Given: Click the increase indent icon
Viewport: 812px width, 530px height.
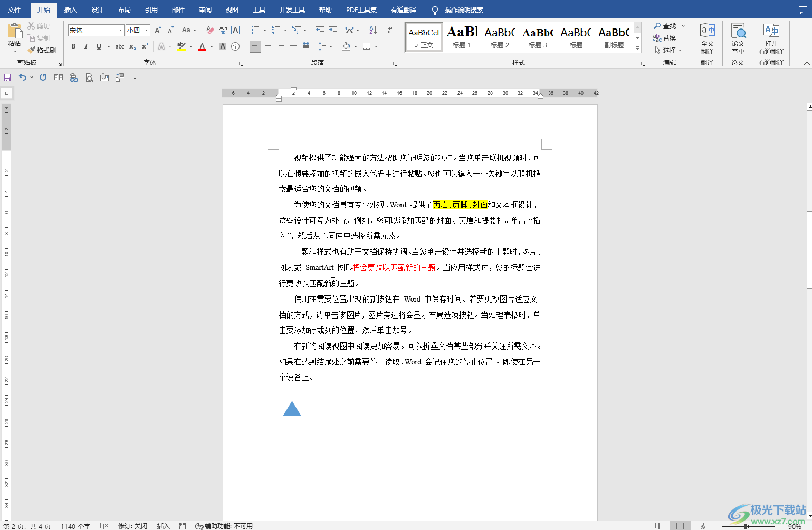Looking at the screenshot, I should [333, 30].
